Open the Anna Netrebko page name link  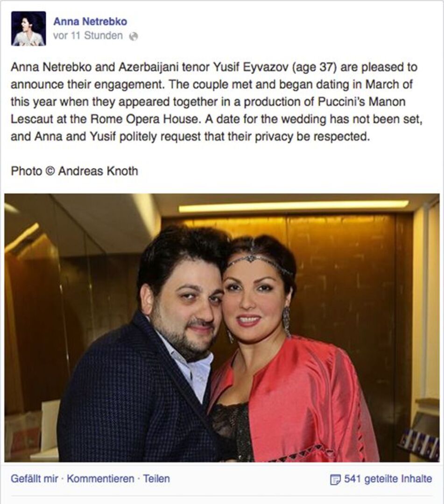pos(90,21)
